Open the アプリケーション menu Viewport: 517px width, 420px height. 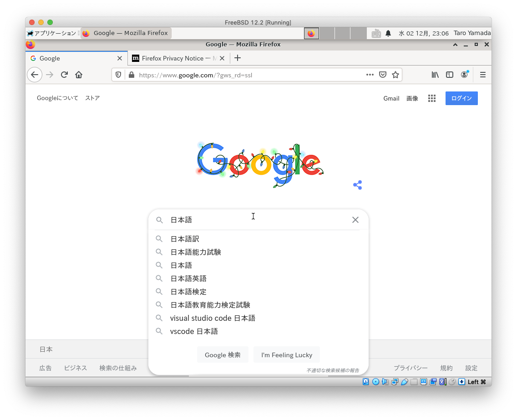click(x=52, y=33)
